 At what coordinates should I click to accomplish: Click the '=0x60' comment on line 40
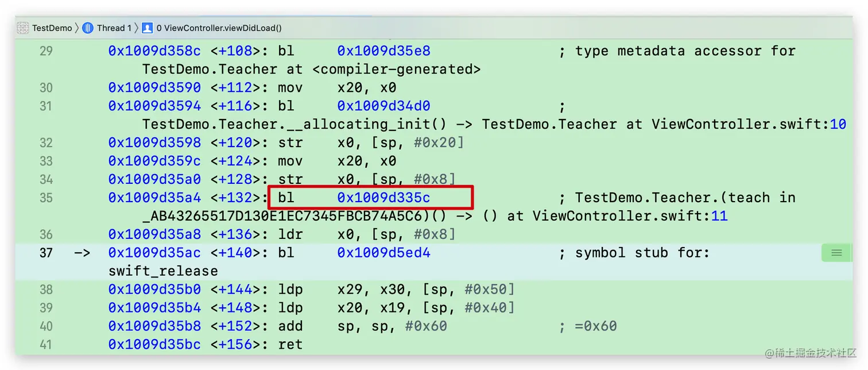coord(588,326)
